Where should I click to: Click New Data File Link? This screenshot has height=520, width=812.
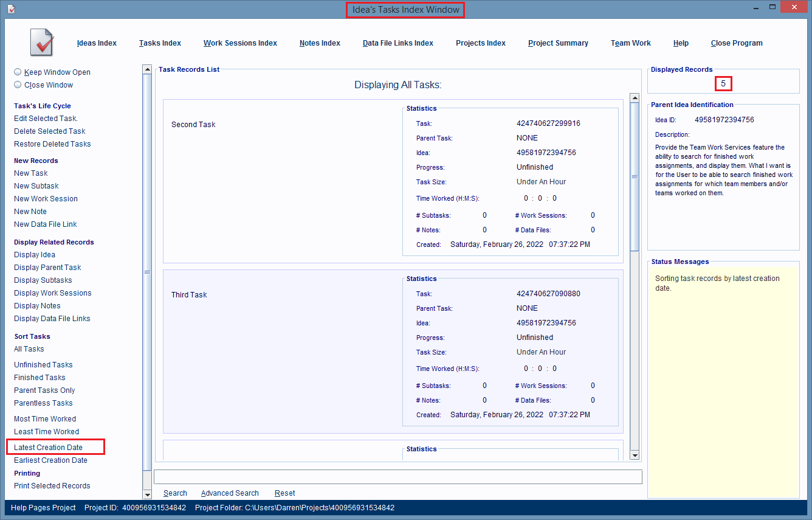46,224
